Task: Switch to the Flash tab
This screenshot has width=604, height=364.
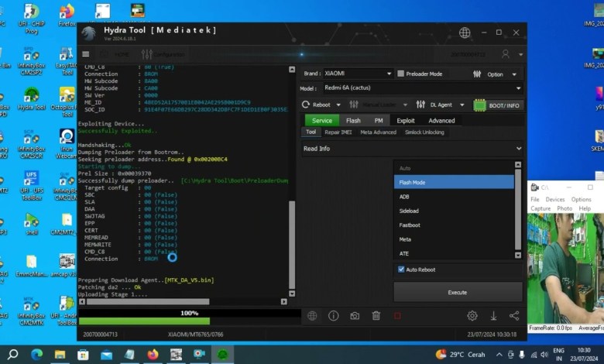Action: pos(353,121)
